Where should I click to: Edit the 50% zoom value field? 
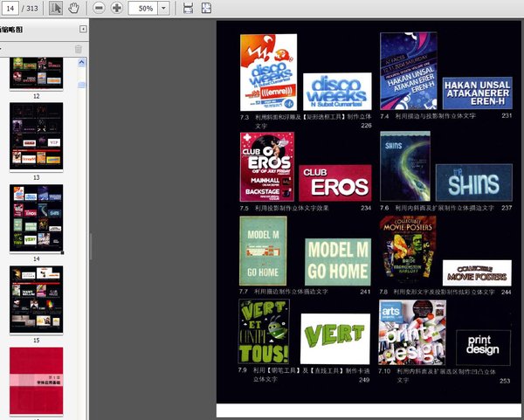point(143,8)
